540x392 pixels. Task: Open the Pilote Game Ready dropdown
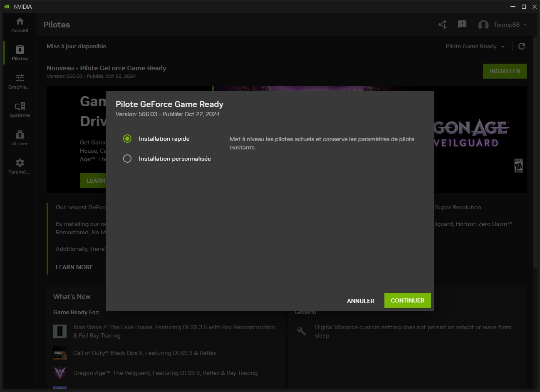[x=475, y=46]
